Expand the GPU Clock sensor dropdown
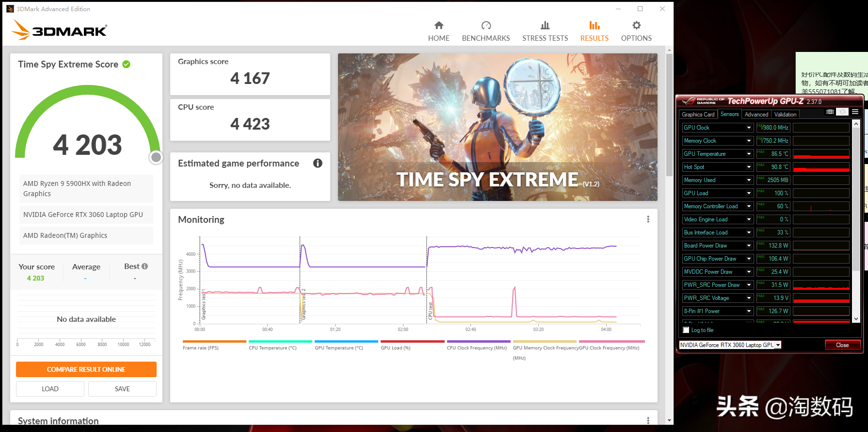Screen dimensions: 868x432 pyautogui.click(x=749, y=128)
